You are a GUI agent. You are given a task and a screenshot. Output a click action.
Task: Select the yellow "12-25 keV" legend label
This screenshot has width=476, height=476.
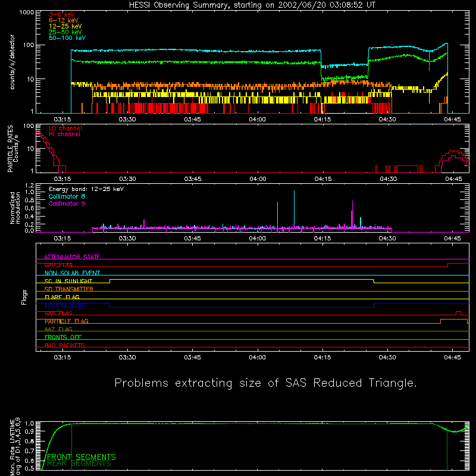click(x=65, y=26)
